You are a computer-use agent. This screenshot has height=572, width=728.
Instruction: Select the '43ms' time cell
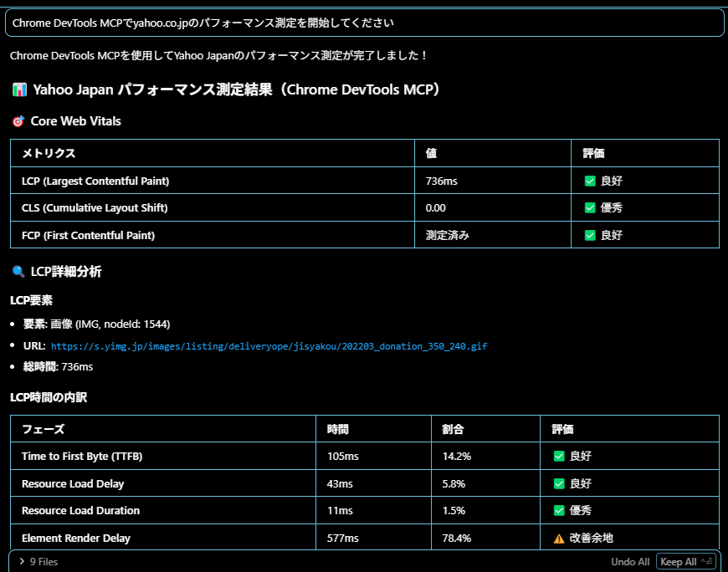(x=373, y=483)
